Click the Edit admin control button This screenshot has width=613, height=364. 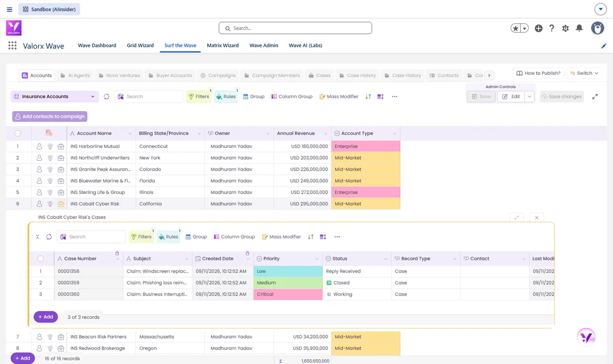click(511, 97)
